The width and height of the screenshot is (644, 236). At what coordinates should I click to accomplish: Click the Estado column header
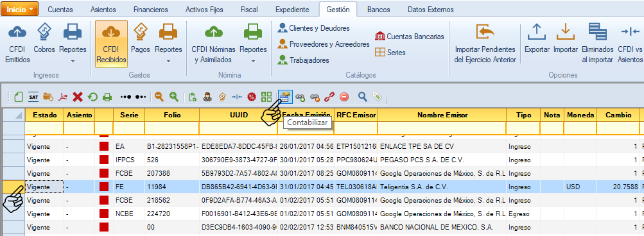coord(45,115)
